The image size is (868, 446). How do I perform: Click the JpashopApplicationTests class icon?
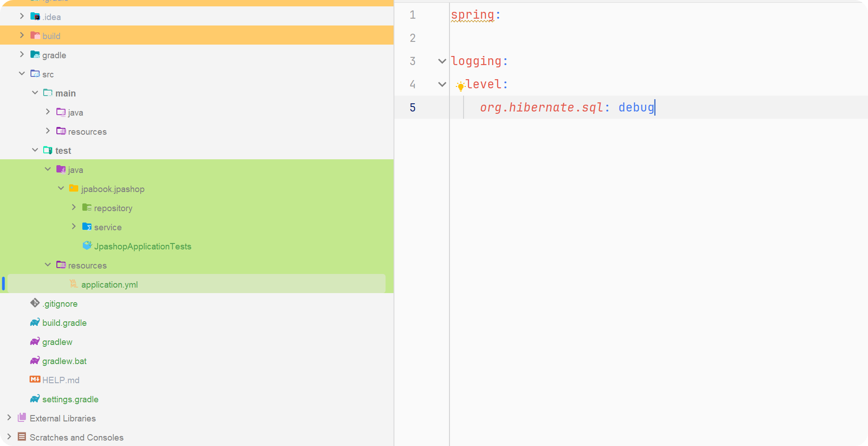(87, 246)
